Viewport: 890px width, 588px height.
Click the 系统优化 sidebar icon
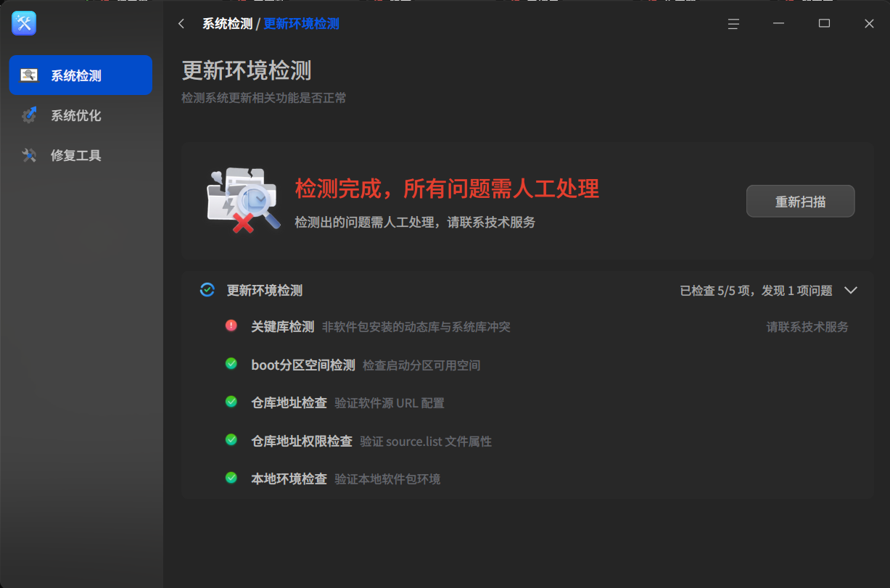[29, 115]
